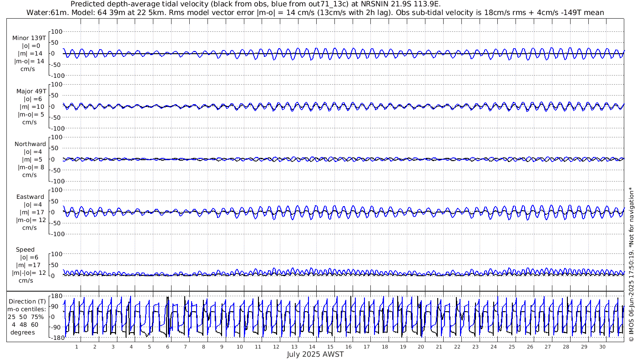Click the 'Direction (T)' panel label
Viewport: 637px width, 364px height.
click(27, 302)
